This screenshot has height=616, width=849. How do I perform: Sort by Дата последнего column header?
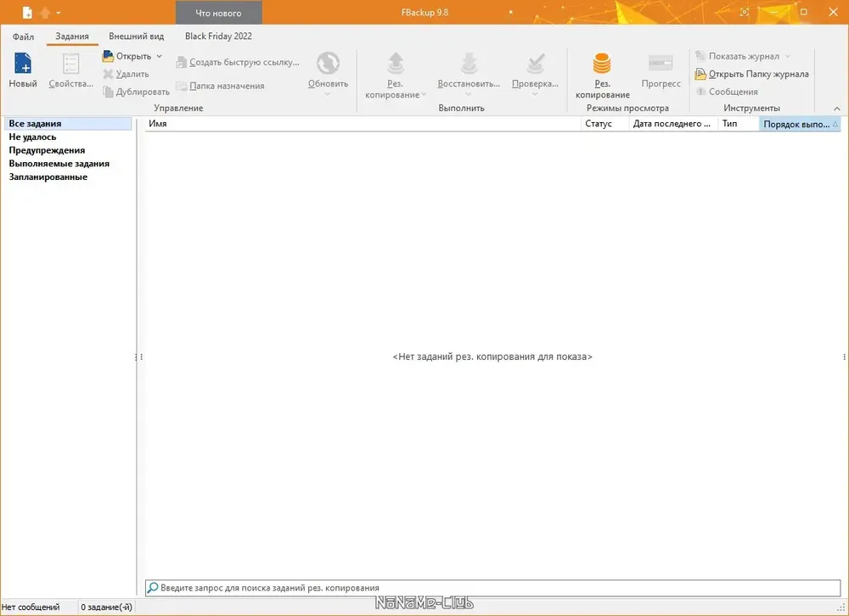pos(673,124)
